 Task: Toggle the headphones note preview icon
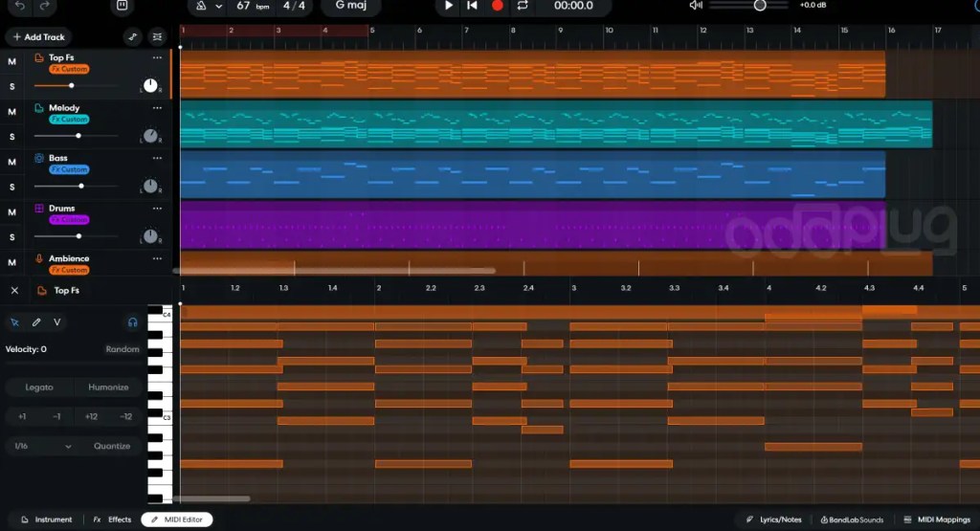[132, 322]
